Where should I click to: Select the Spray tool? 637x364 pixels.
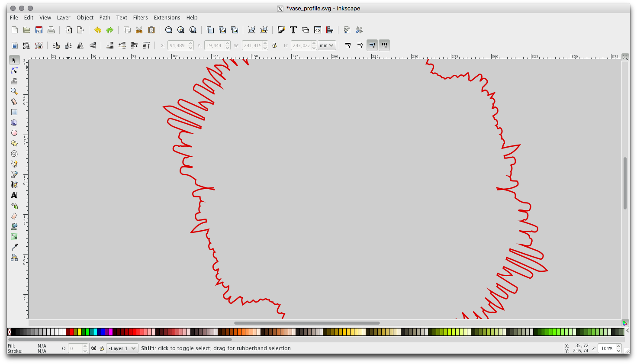(x=14, y=206)
